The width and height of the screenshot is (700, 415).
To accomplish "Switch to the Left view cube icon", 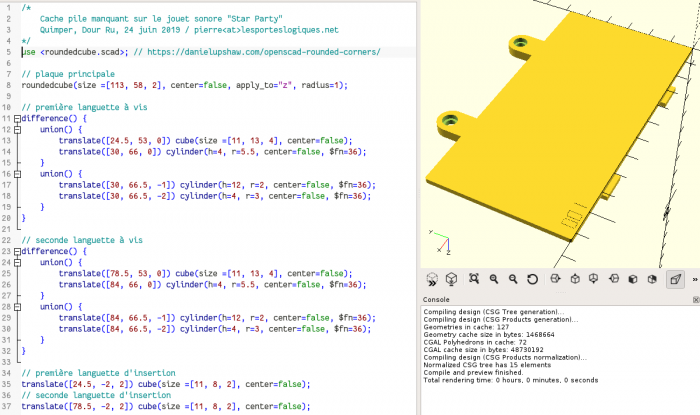I will pyautogui.click(x=614, y=279).
